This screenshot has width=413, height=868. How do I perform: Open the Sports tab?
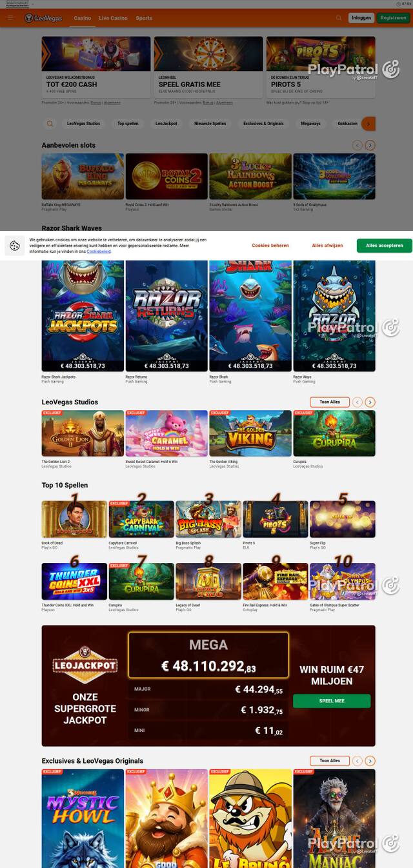click(144, 18)
